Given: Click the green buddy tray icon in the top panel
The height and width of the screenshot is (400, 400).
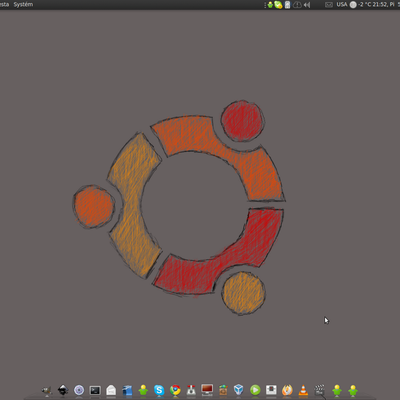Looking at the screenshot, I should (x=270, y=5).
